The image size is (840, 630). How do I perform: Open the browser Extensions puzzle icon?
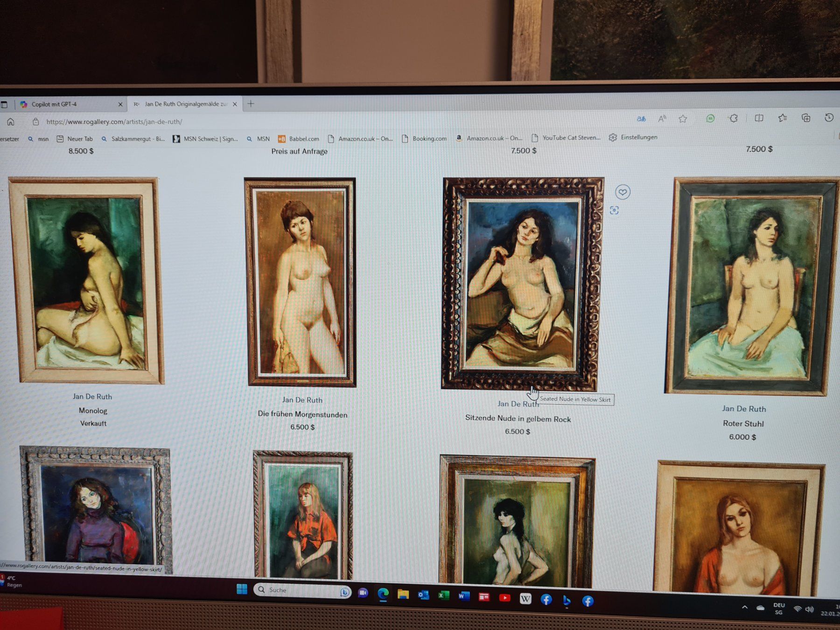(x=734, y=118)
